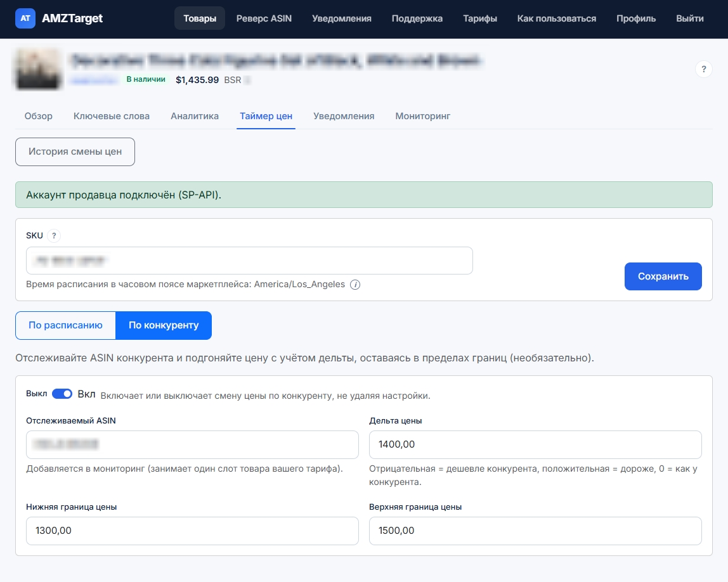728x582 pixels.
Task: Select the Таймер цен tab
Action: pyautogui.click(x=266, y=116)
